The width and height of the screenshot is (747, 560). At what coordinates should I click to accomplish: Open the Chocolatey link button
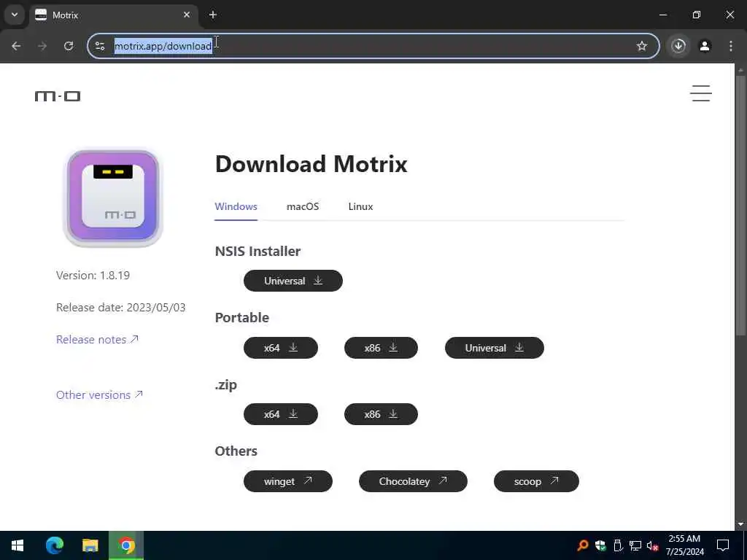(413, 481)
